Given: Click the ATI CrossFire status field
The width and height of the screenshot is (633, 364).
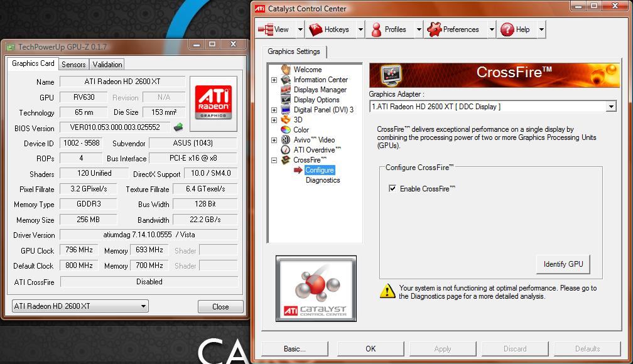Looking at the screenshot, I should (x=149, y=282).
